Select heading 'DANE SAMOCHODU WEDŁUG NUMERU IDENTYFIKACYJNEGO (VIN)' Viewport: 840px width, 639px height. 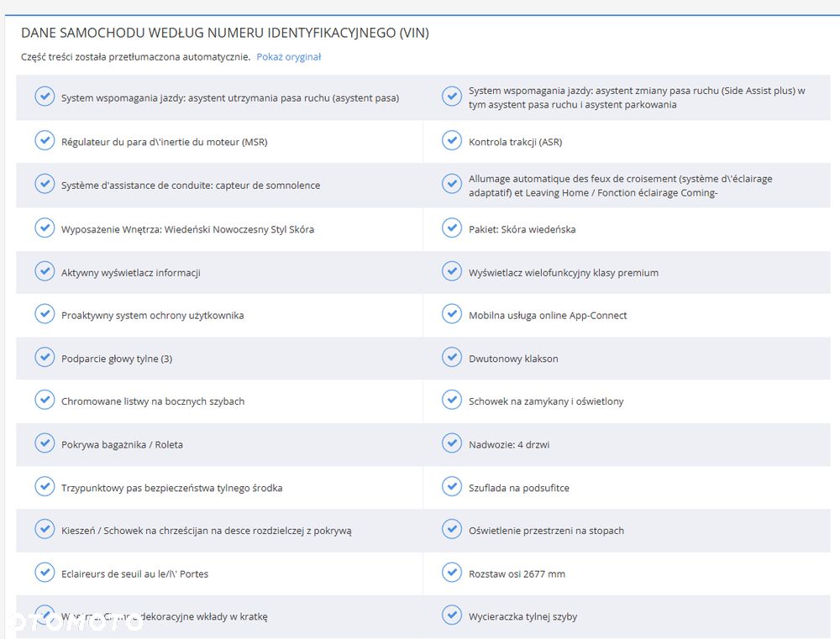pyautogui.click(x=225, y=33)
